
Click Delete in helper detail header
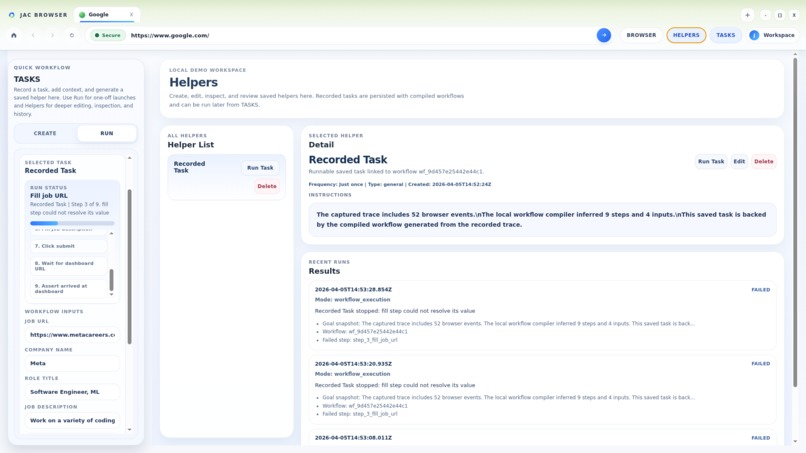[x=763, y=161]
